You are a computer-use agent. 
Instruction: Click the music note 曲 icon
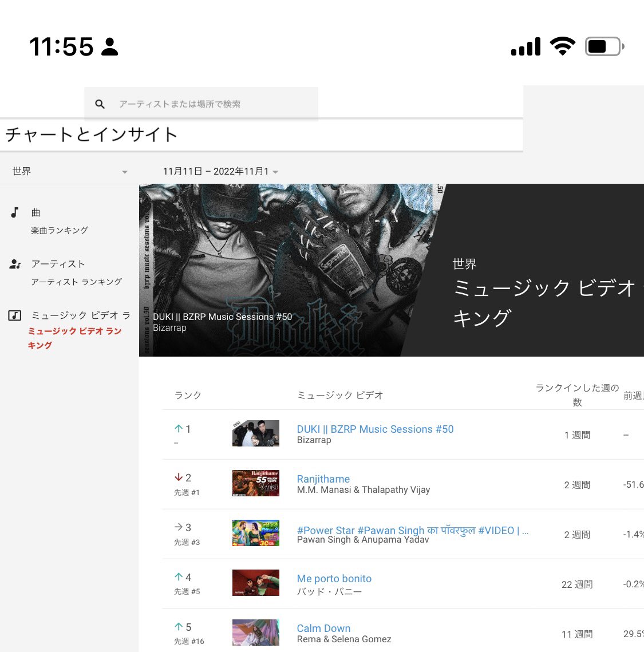(x=15, y=212)
